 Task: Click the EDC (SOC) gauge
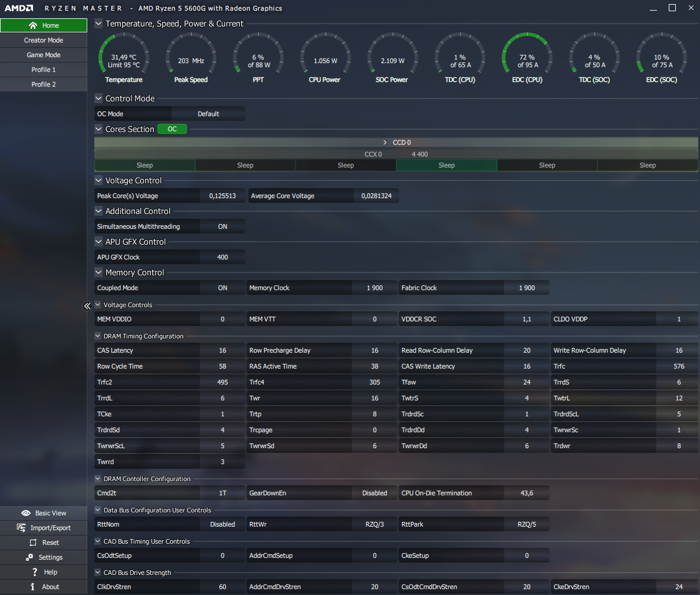pyautogui.click(x=662, y=58)
